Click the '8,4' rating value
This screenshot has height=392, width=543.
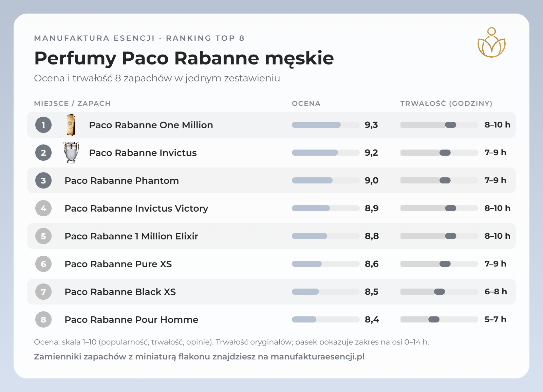372,319
